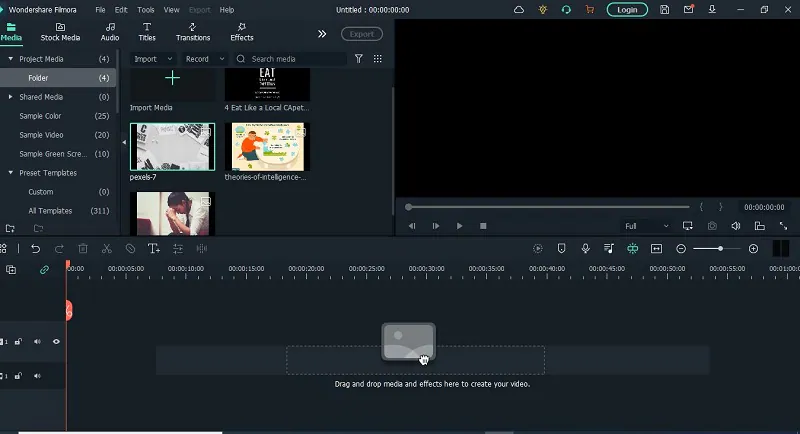
Task: Open the File menu
Action: coord(100,10)
